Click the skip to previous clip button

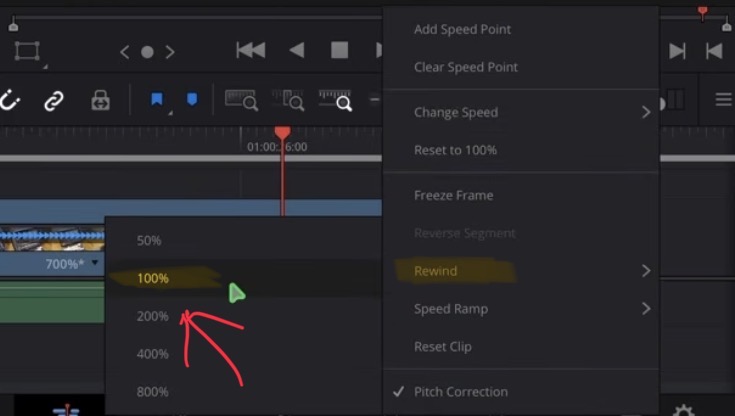click(x=714, y=51)
